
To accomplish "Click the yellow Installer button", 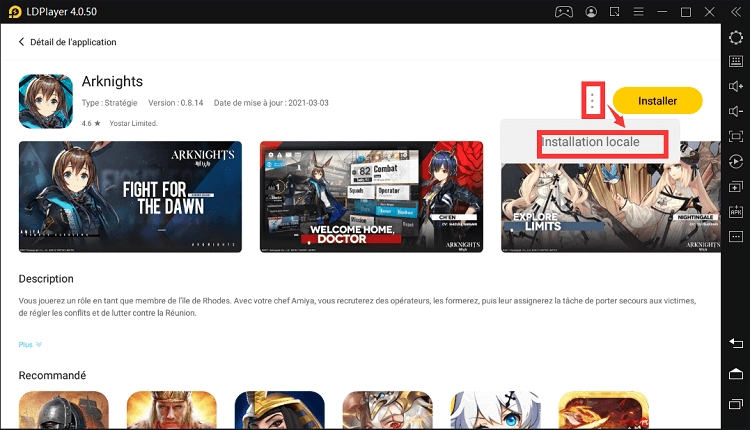I will point(657,101).
